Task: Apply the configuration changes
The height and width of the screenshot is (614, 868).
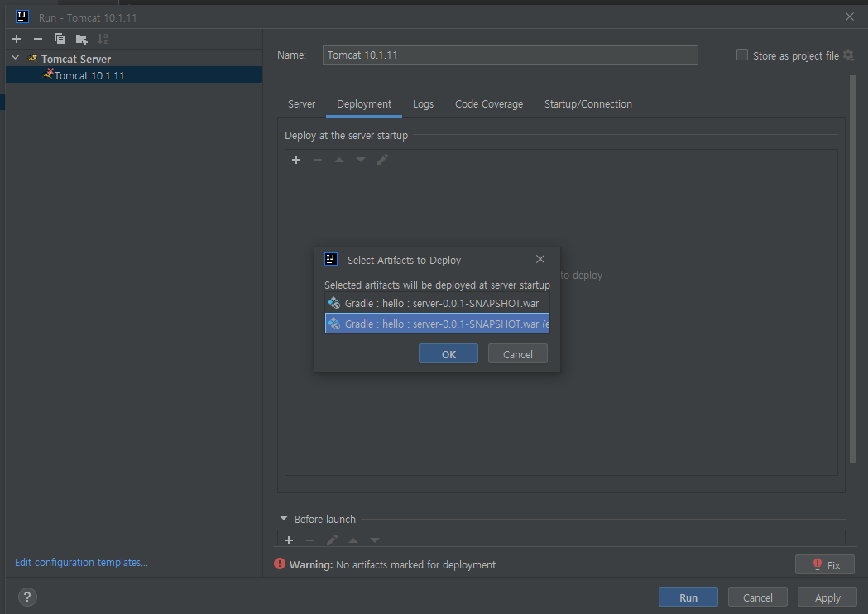Action: pos(827,597)
